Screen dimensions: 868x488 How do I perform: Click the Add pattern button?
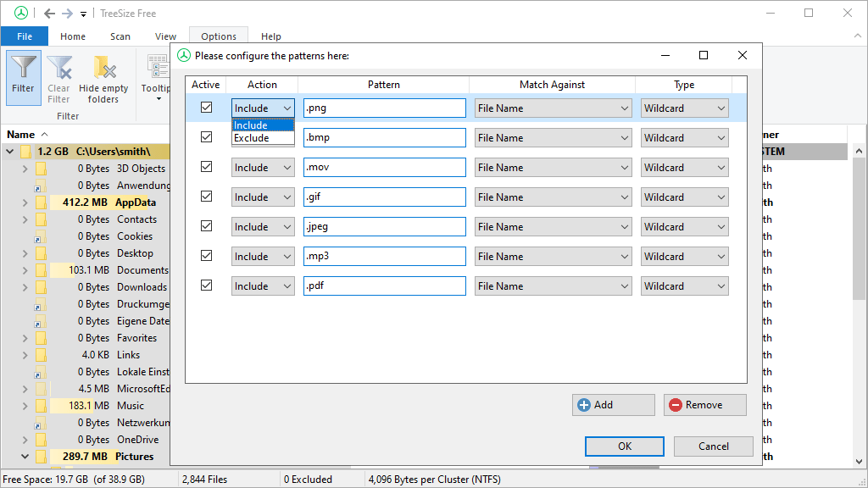[614, 405]
